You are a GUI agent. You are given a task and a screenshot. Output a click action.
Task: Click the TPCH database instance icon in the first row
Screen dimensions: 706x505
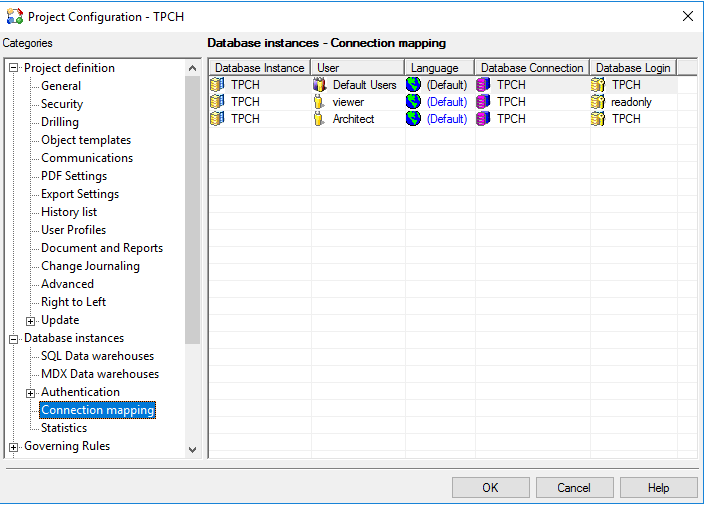pos(217,85)
